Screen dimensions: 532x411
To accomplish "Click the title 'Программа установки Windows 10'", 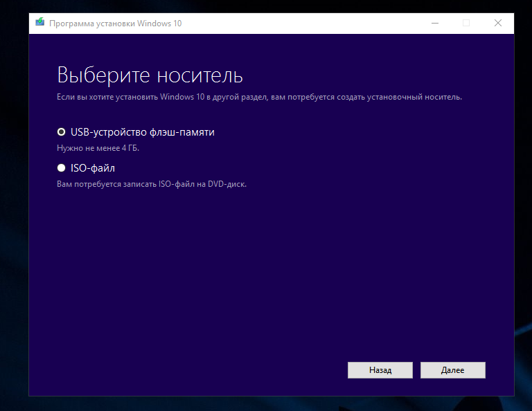I will (x=116, y=24).
